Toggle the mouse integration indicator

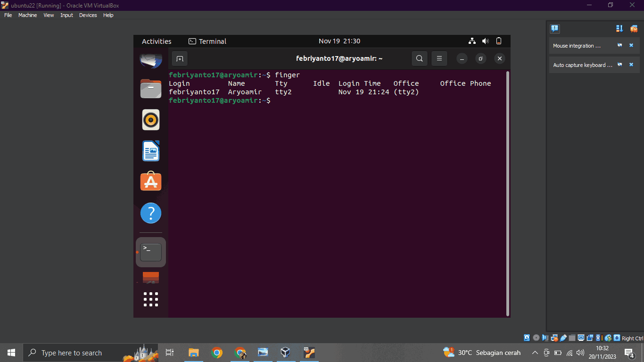coord(608,338)
